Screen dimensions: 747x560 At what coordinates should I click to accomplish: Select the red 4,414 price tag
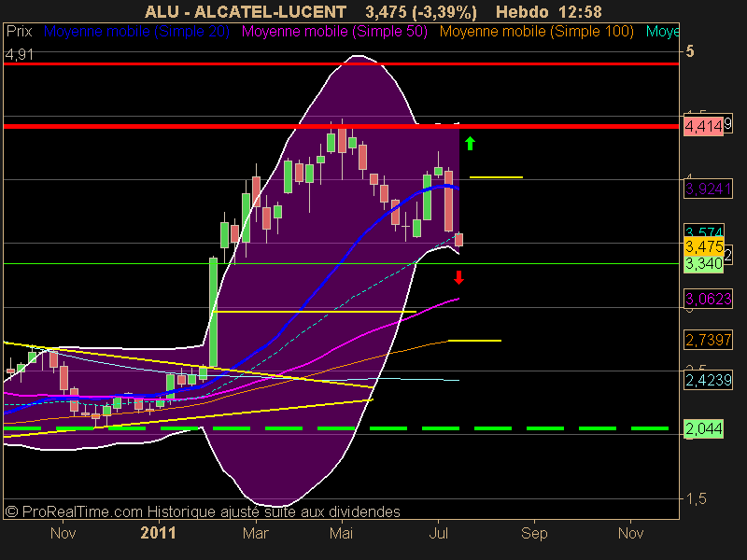703,127
